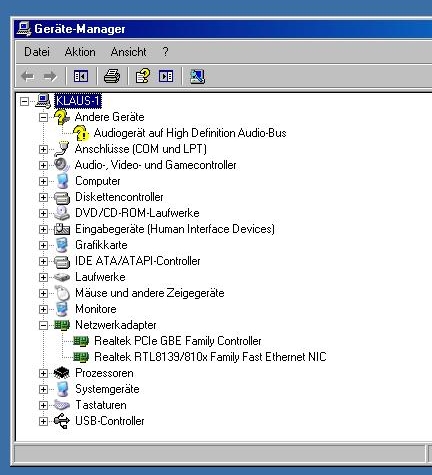
Task: Toggle the console tree pane toolbar icon
Action: click(x=81, y=76)
